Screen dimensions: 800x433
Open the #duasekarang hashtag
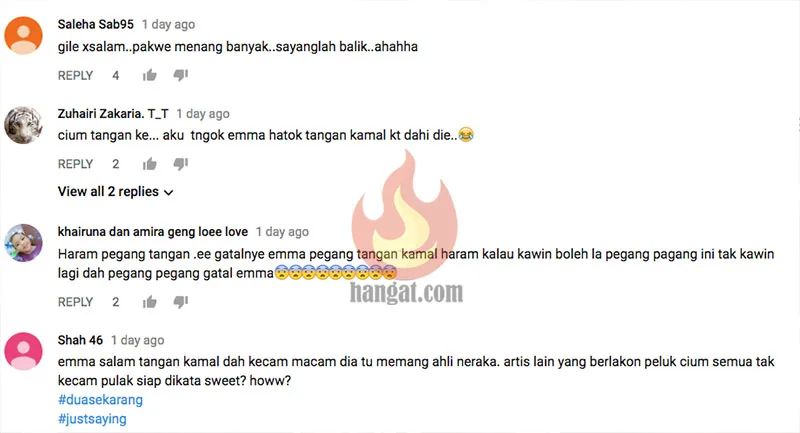[x=101, y=399]
